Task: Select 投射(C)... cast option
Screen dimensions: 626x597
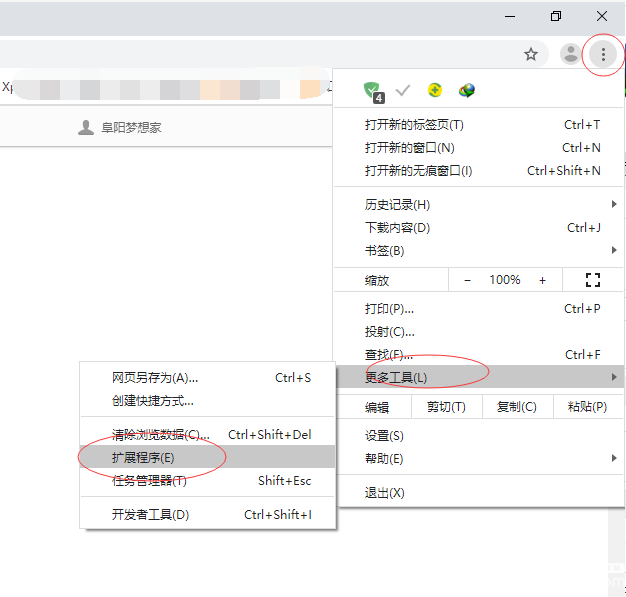Action: (479, 331)
